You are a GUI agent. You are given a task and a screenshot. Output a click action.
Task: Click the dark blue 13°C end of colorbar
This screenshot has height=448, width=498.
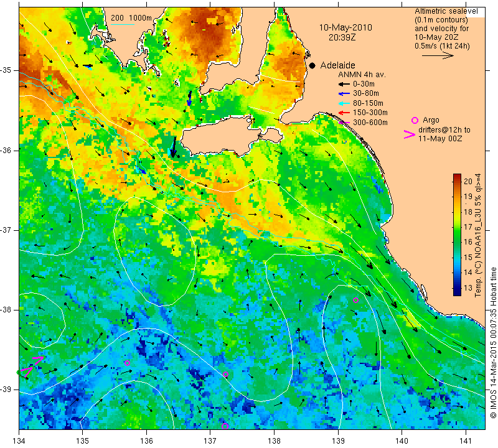[457, 292]
